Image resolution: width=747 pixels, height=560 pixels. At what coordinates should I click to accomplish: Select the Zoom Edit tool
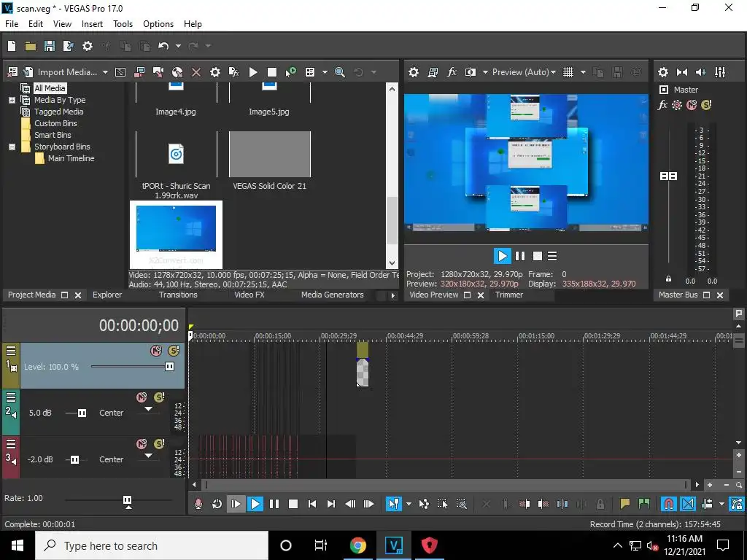point(461,504)
